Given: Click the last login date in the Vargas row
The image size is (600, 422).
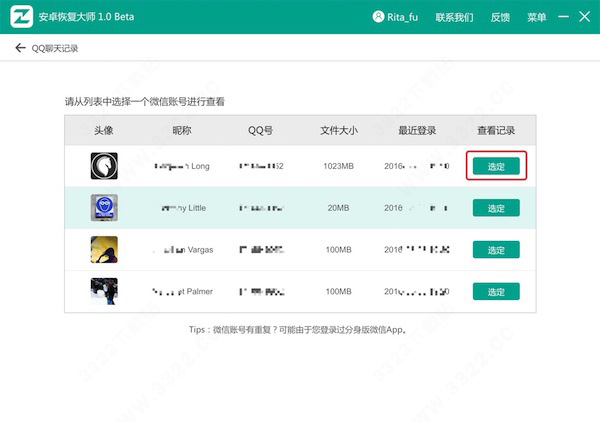Looking at the screenshot, I should click(x=417, y=250).
